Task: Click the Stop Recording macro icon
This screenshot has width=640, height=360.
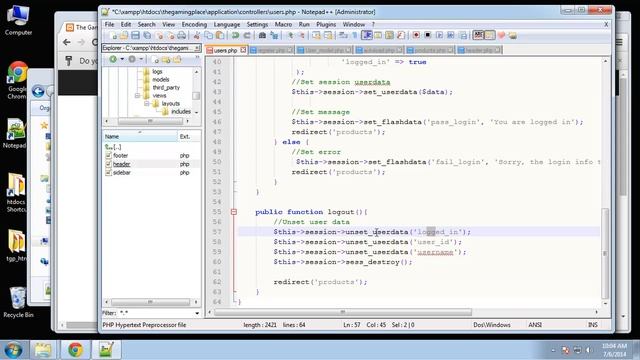Action: pos(427,36)
